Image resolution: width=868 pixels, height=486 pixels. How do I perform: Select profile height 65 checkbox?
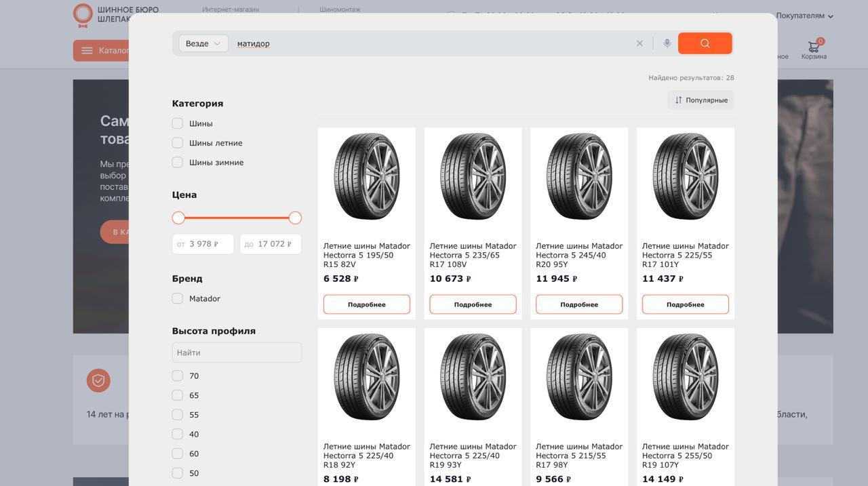pyautogui.click(x=178, y=395)
